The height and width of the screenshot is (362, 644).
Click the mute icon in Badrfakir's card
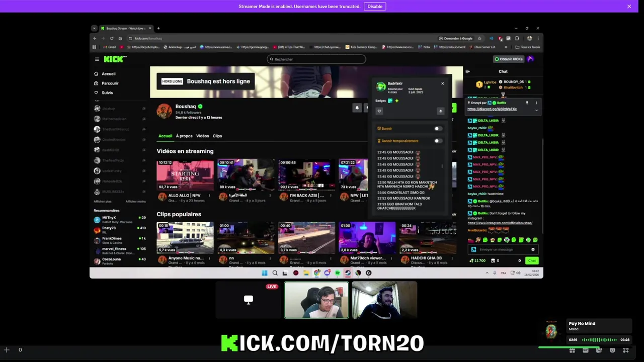(441, 111)
